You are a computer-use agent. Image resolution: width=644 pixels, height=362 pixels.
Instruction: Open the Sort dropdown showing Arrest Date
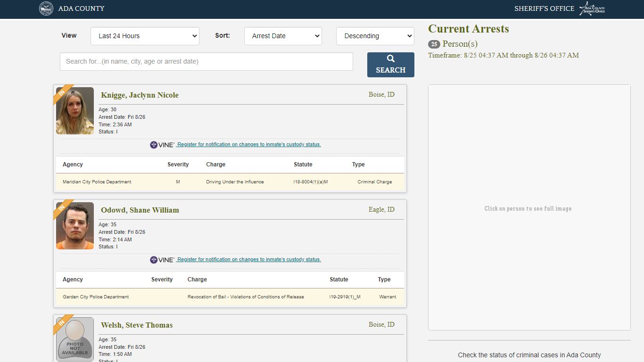(283, 36)
